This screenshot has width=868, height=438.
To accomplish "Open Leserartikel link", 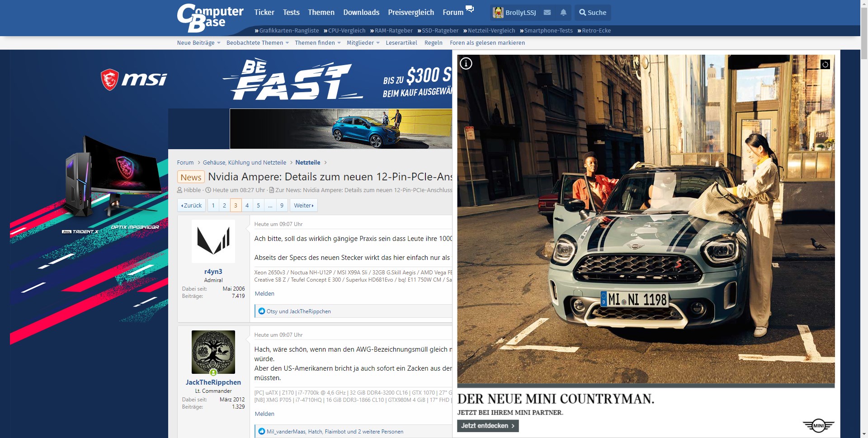I will pos(401,43).
